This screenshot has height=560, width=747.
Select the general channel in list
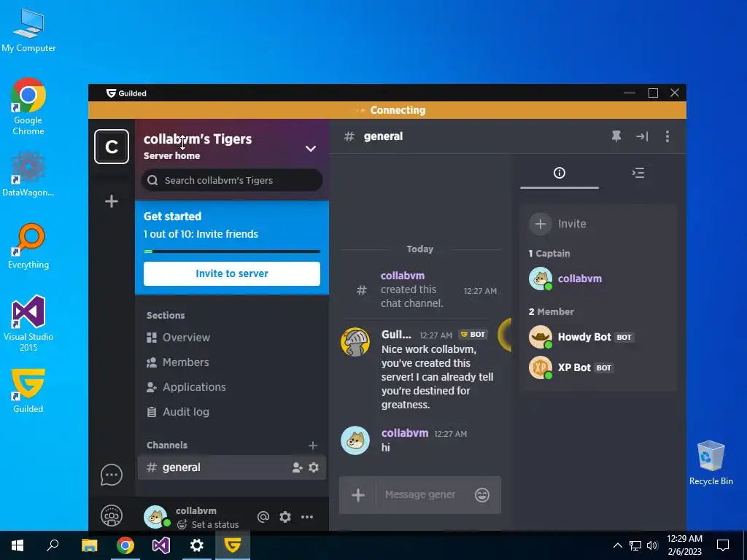232,467
